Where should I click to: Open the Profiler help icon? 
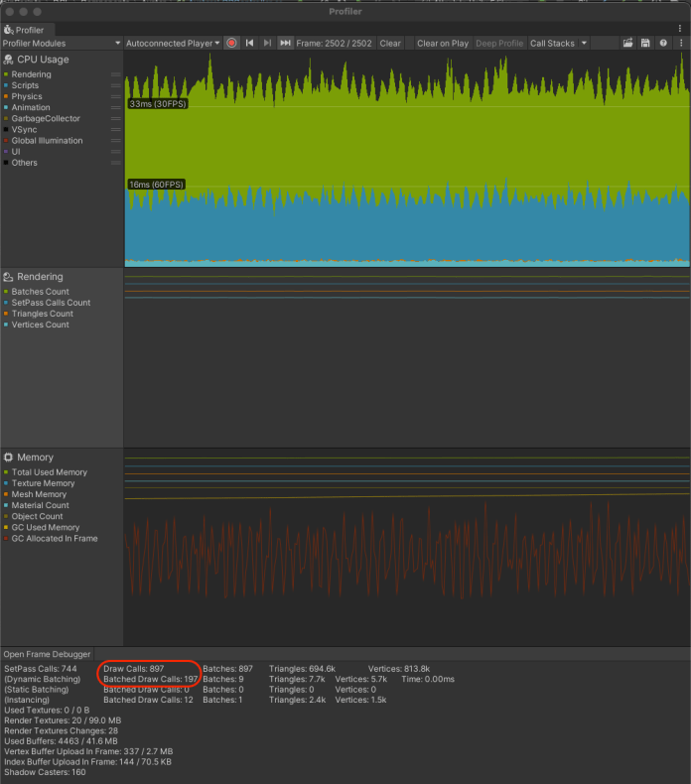(x=662, y=44)
